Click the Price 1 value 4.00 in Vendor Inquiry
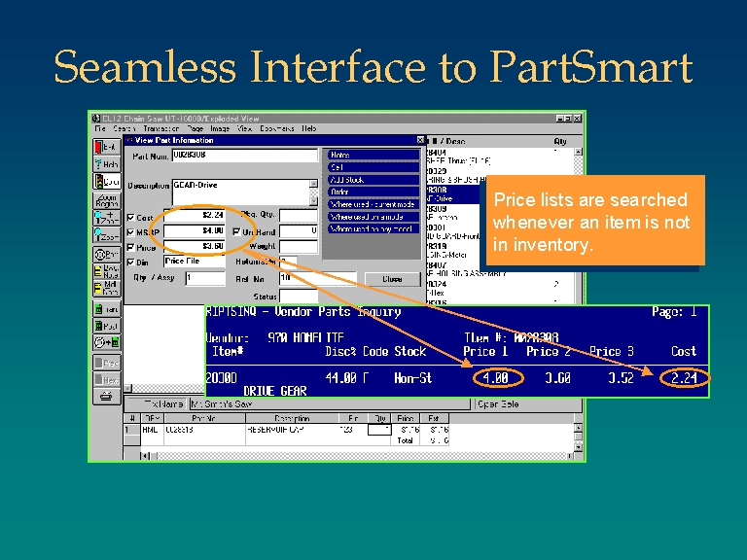747x560 pixels. click(x=496, y=378)
